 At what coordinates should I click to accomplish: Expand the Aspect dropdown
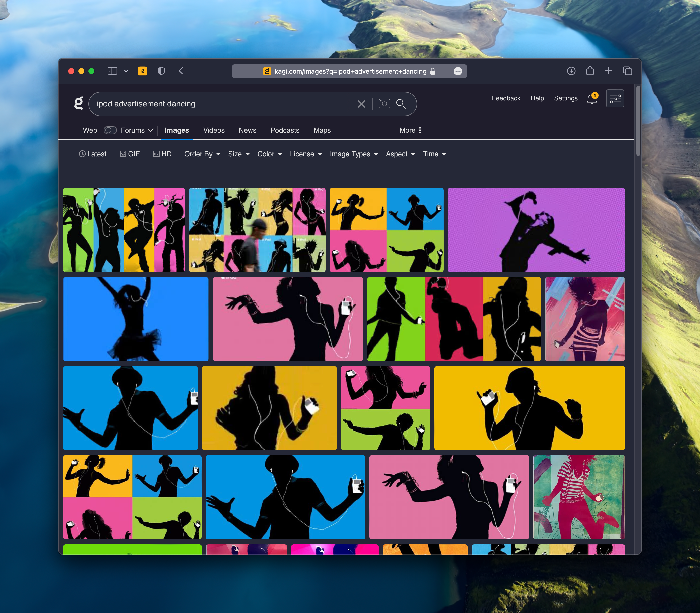(x=401, y=154)
